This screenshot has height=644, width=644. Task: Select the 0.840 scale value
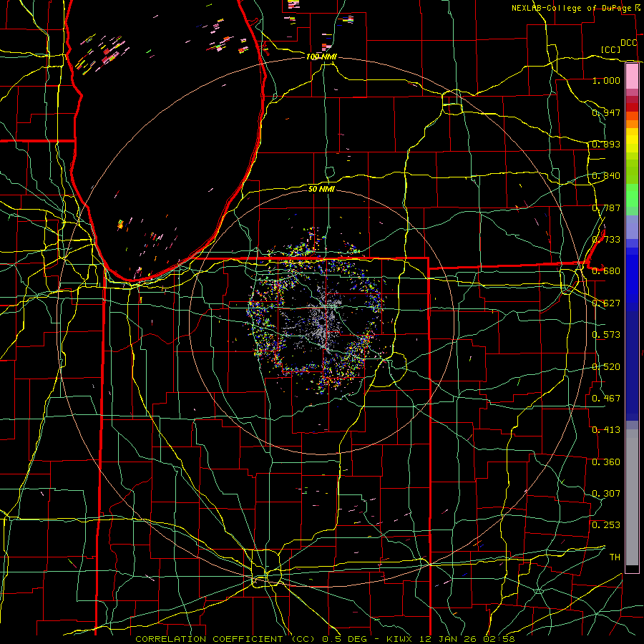606,175
